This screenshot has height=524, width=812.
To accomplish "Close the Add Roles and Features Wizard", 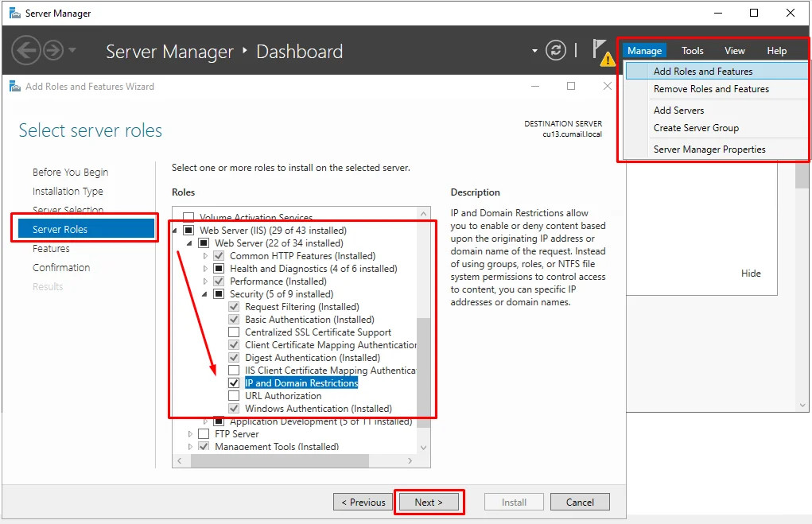I will point(608,86).
